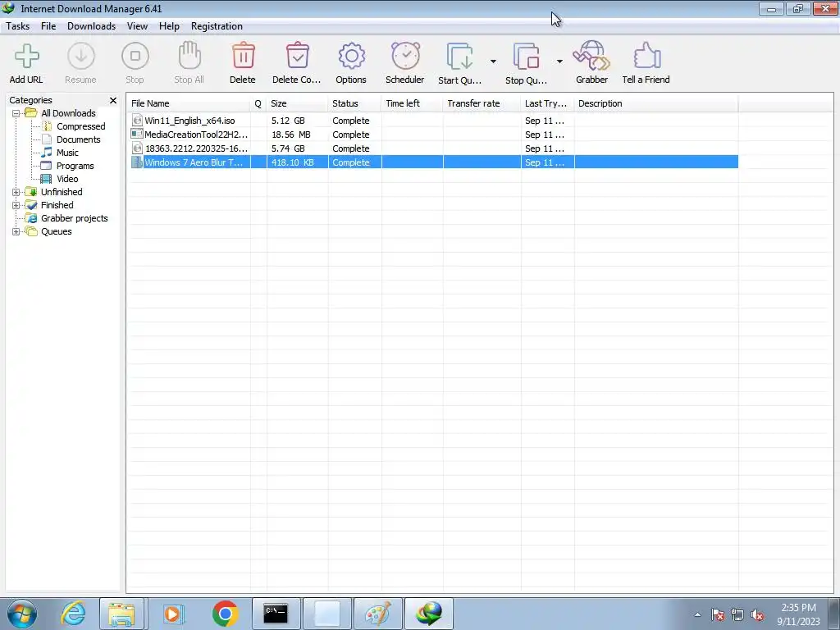Sort by the Time left column header
Image resolution: width=840 pixels, height=630 pixels.
(412, 103)
